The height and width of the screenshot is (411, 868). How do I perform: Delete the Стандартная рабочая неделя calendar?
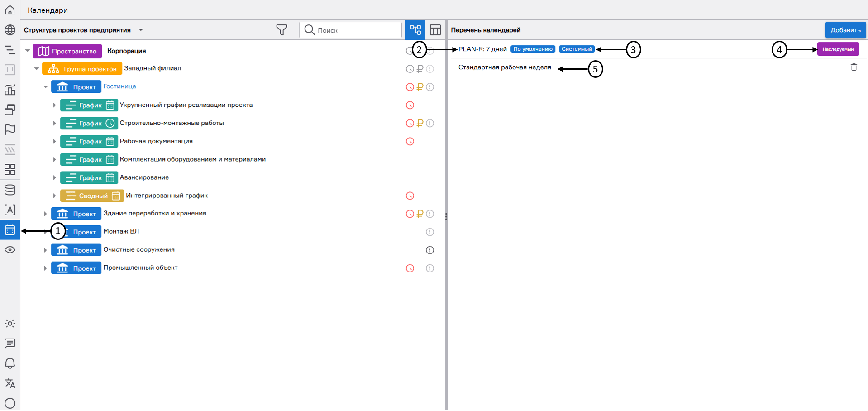(x=854, y=67)
